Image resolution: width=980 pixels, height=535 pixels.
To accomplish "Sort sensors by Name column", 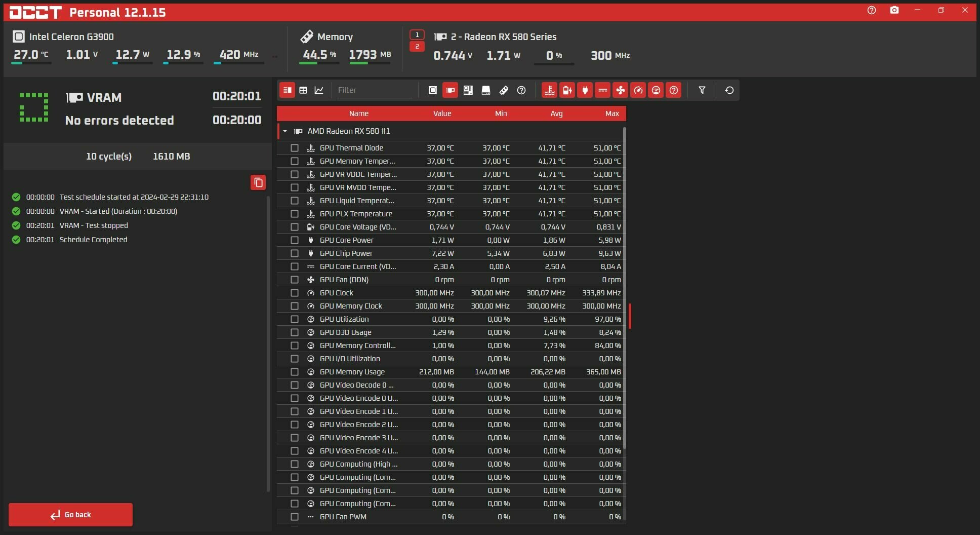I will pyautogui.click(x=358, y=113).
